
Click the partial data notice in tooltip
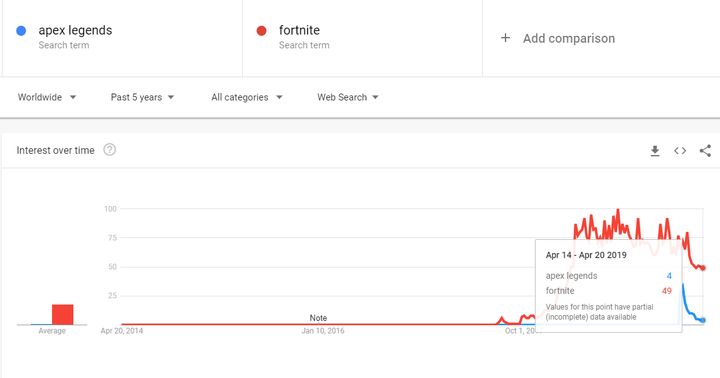click(x=599, y=312)
